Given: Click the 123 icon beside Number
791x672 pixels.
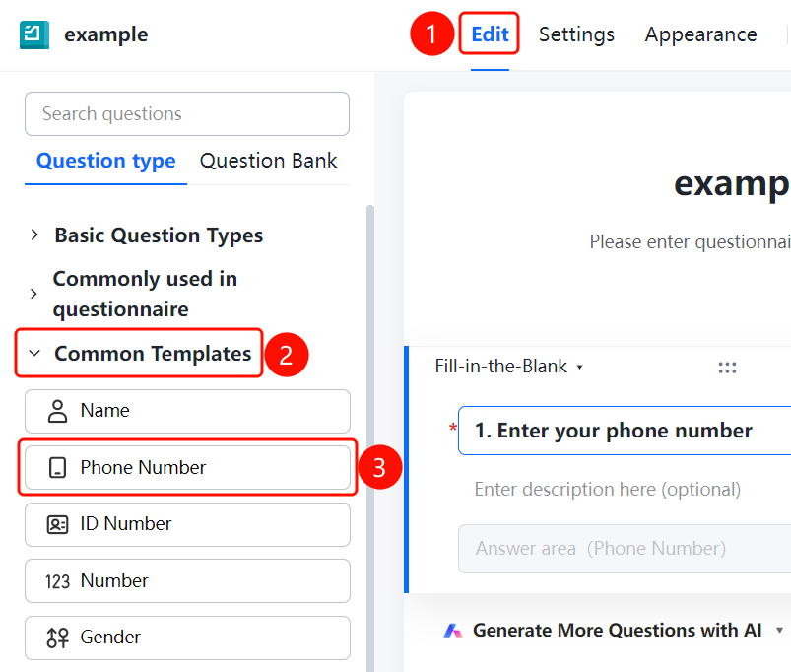Looking at the screenshot, I should [x=57, y=581].
